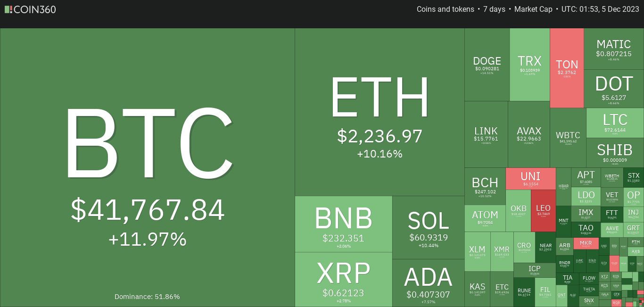Viewport: 644px width, 307px height.
Task: Select the SOL tile
Action: (429, 227)
